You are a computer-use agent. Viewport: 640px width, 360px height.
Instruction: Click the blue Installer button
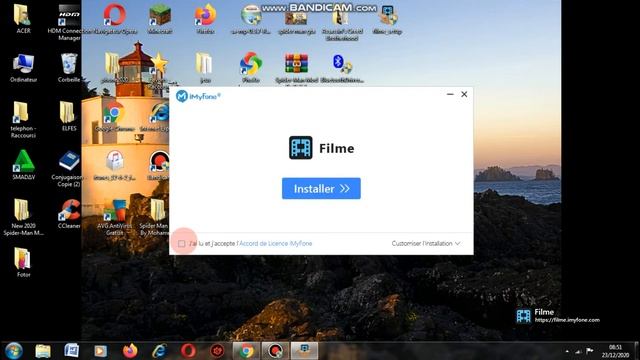coord(321,189)
